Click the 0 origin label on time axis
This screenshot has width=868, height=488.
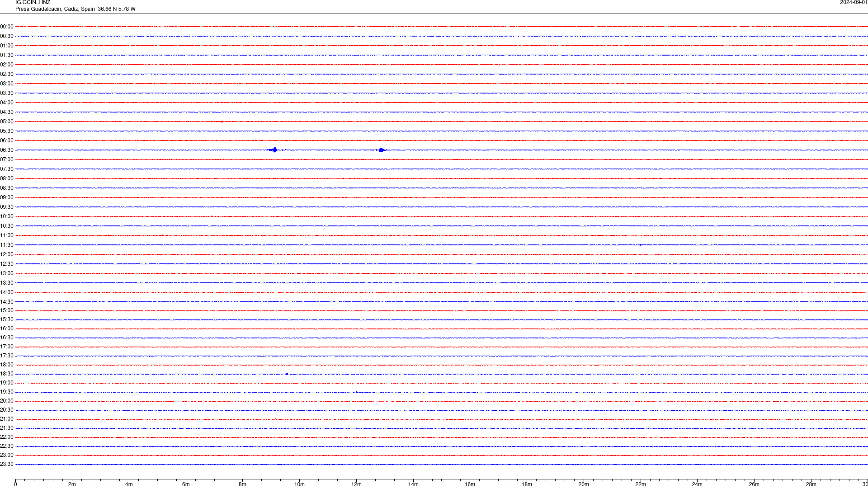15,484
